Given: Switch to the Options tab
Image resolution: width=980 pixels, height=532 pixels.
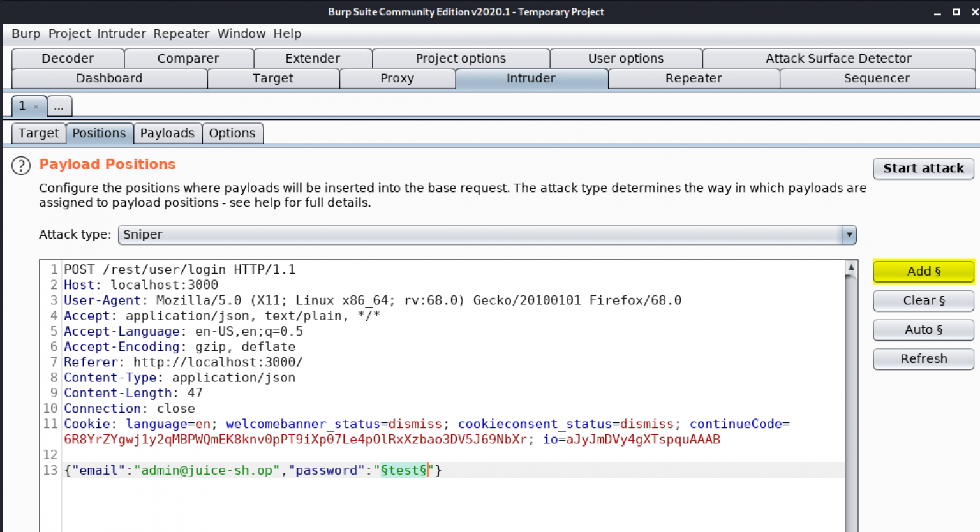Looking at the screenshot, I should point(232,133).
